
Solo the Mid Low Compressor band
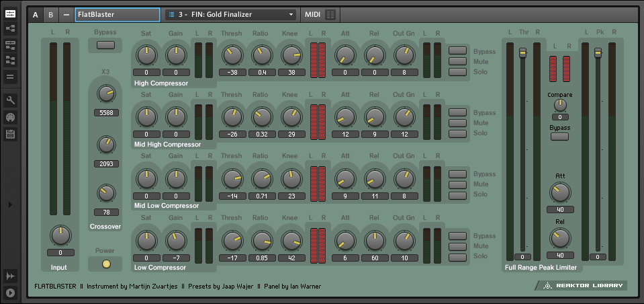click(457, 196)
